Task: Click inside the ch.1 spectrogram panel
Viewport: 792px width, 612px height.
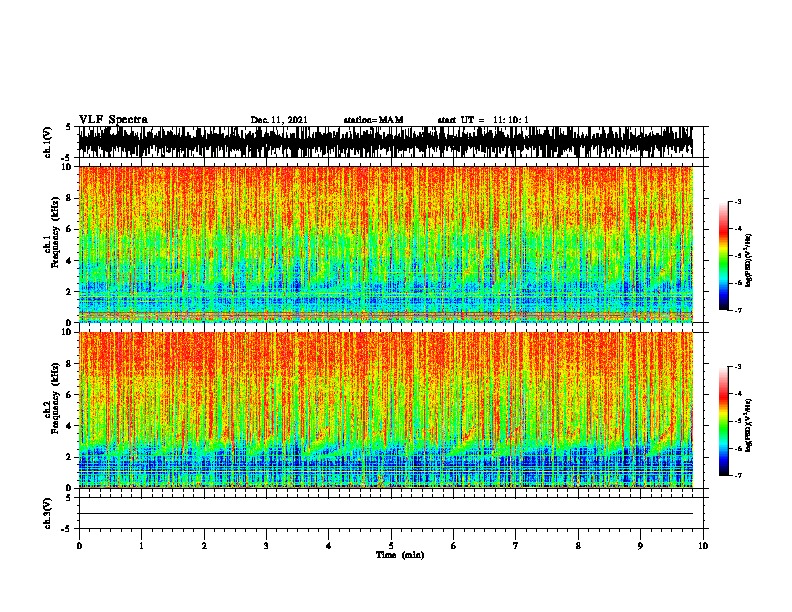Action: pos(386,244)
